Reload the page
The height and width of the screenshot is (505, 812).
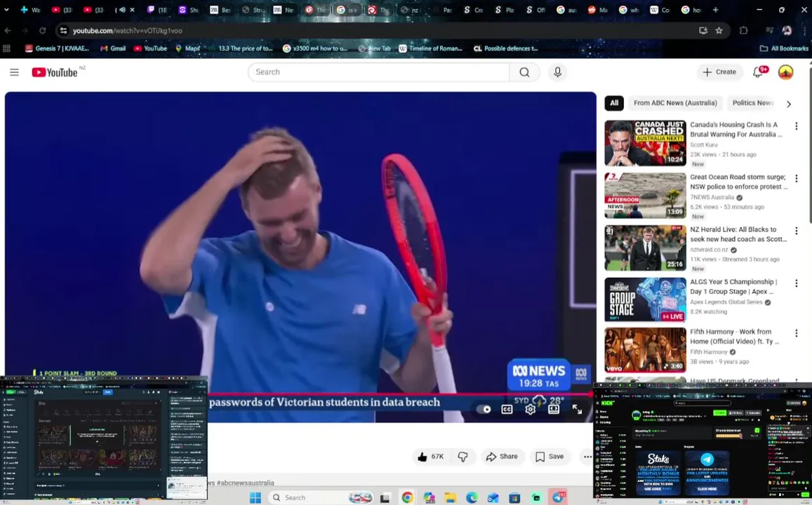43,31
